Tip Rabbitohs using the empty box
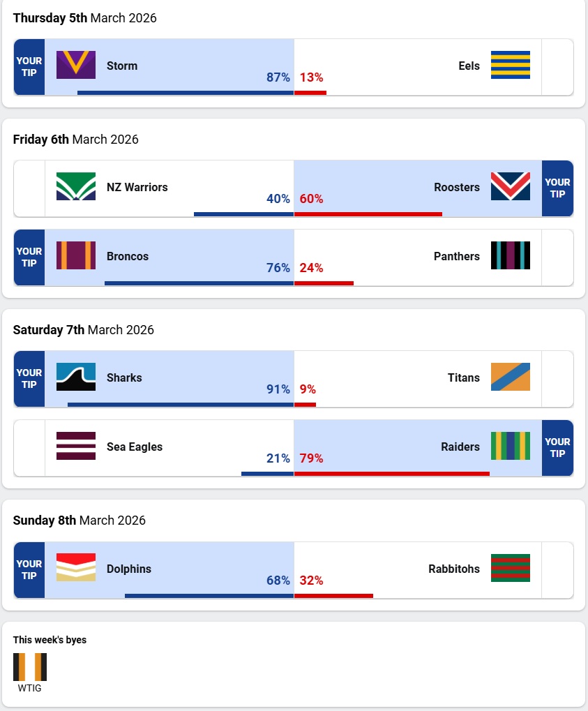 [x=557, y=570]
